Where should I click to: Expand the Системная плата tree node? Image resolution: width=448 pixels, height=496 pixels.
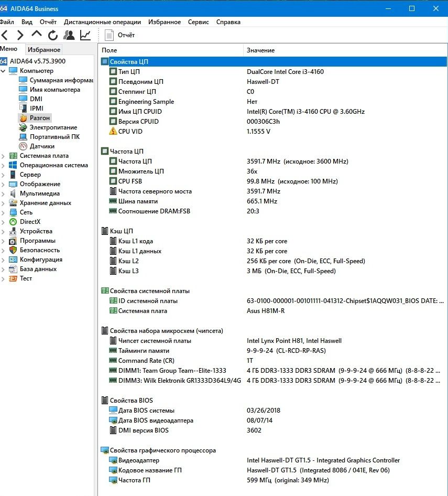coord(3,156)
